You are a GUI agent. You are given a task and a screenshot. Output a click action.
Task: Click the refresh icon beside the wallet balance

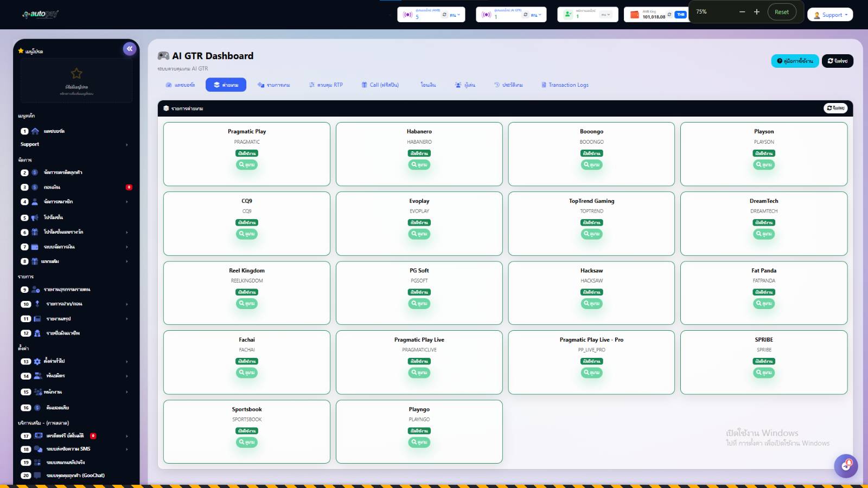[x=669, y=15]
